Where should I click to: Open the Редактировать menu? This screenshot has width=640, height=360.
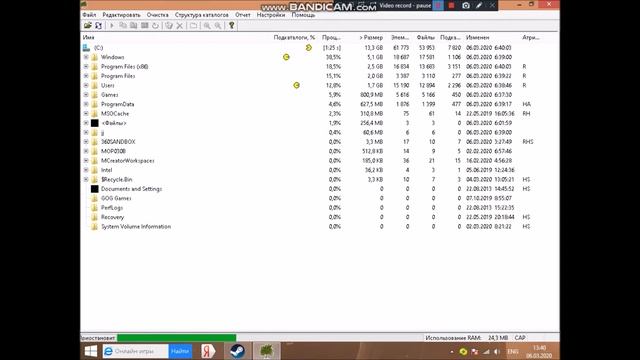121,15
